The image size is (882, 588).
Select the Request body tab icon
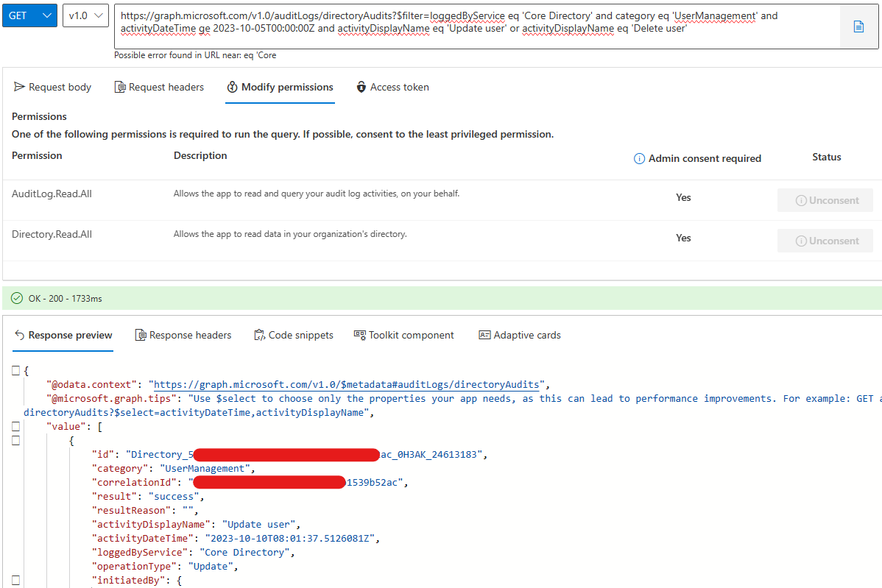click(x=21, y=87)
